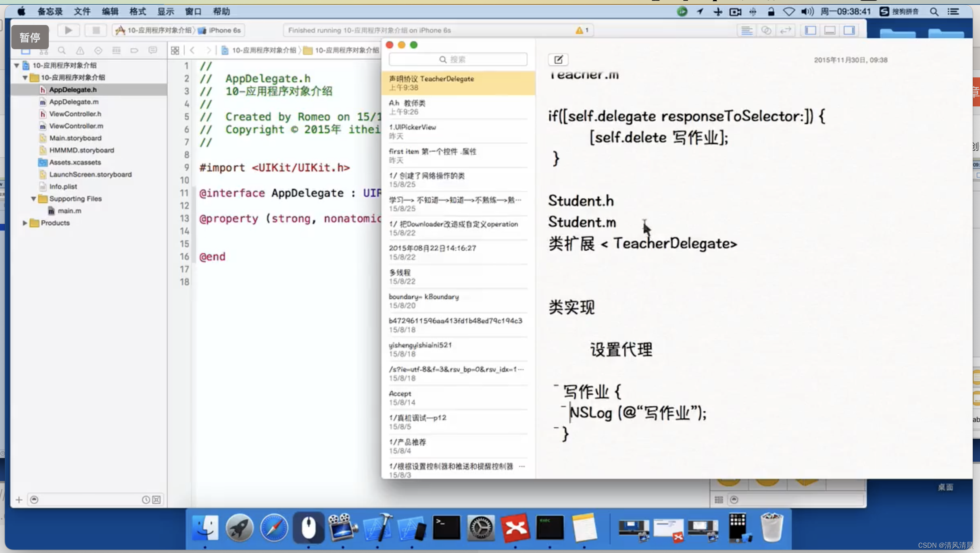Open the note '1/产品推荐'
980x553 pixels.
coord(458,446)
